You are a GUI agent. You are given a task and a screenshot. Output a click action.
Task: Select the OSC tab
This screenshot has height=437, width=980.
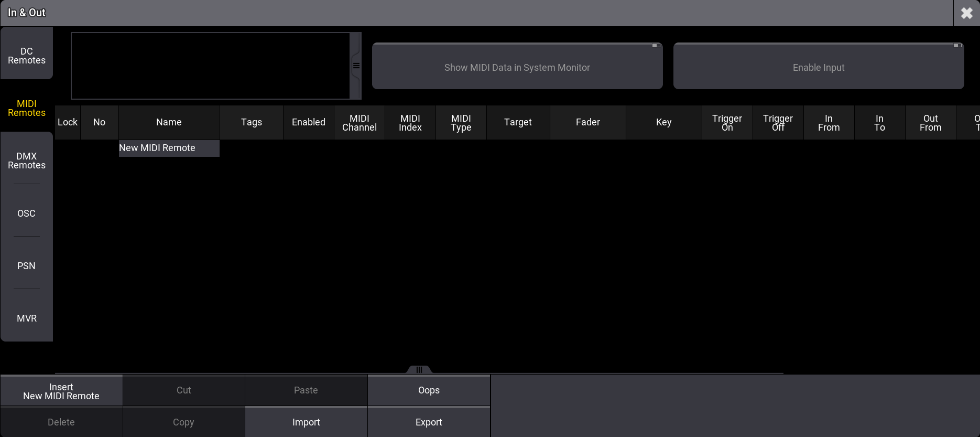point(27,214)
